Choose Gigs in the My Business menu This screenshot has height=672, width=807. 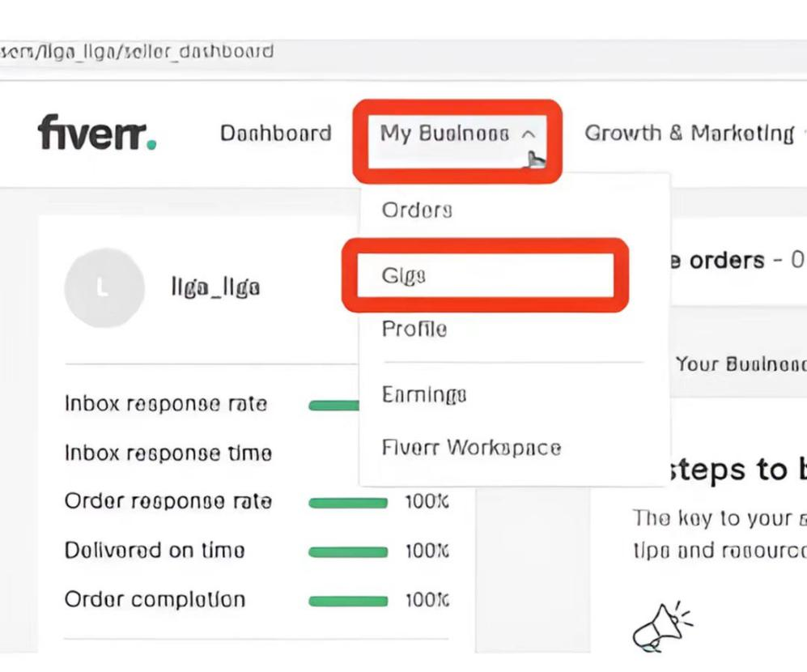click(x=404, y=275)
